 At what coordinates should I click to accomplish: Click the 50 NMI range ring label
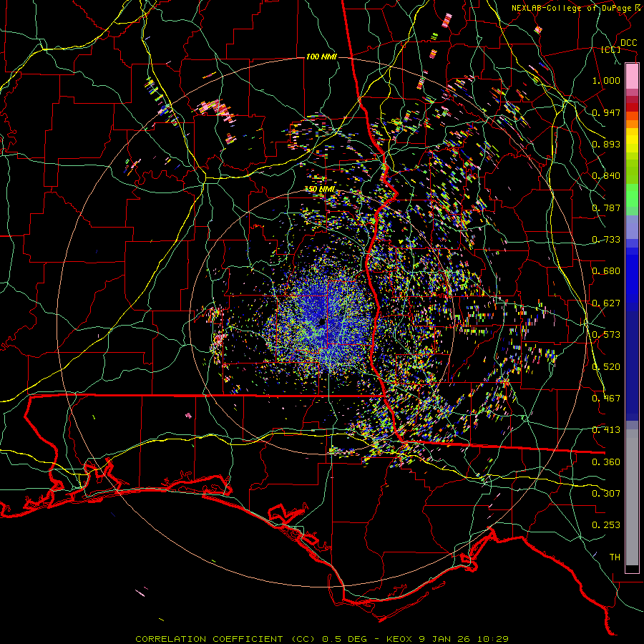click(x=321, y=190)
